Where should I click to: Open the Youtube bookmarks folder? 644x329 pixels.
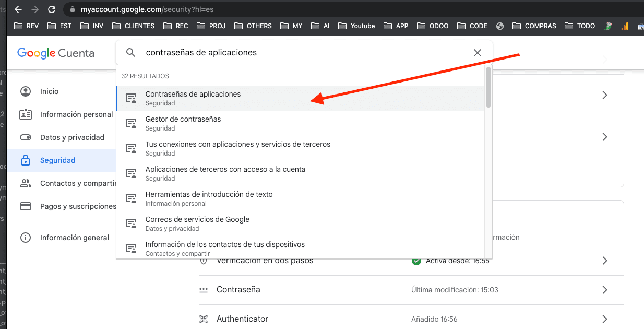(x=356, y=26)
